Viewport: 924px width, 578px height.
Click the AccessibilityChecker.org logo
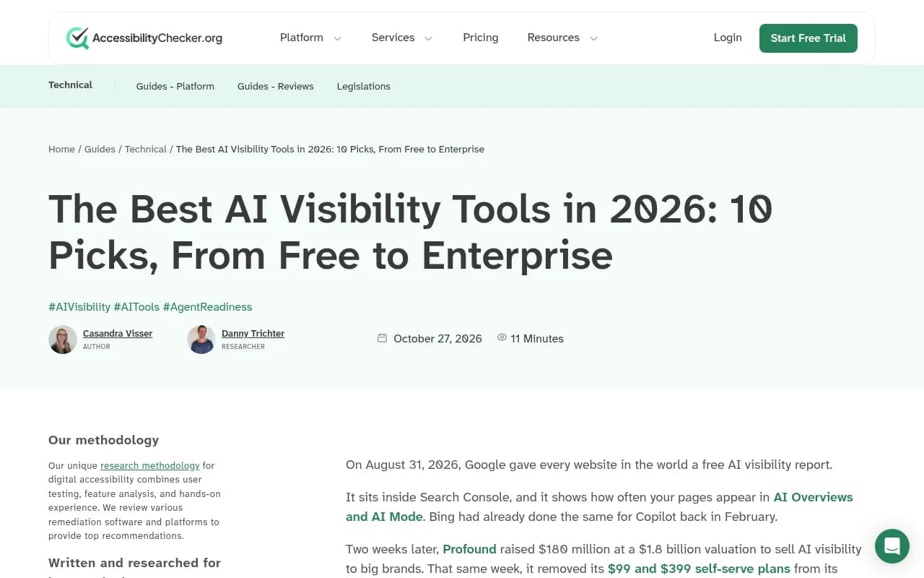point(144,38)
